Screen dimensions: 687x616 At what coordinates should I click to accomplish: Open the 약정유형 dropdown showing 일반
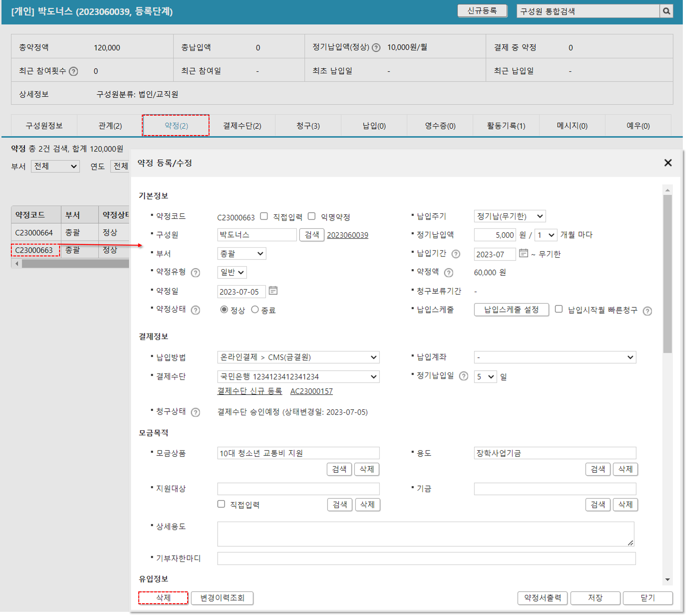click(x=232, y=272)
